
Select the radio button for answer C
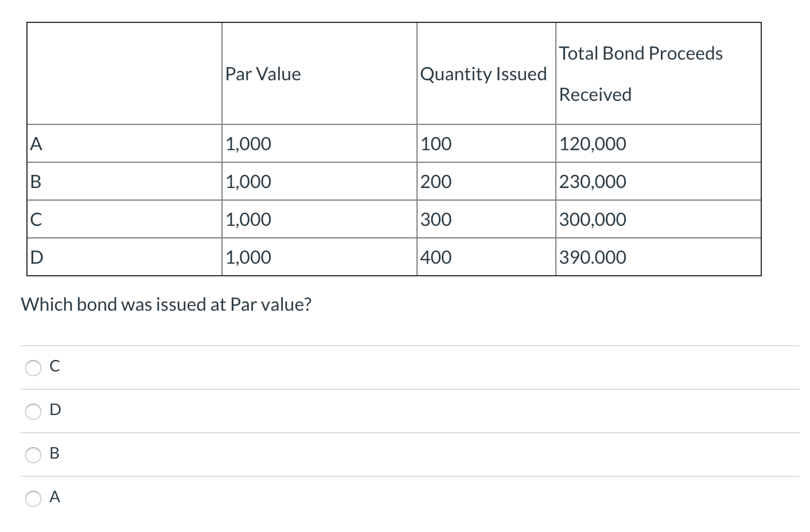click(x=33, y=367)
